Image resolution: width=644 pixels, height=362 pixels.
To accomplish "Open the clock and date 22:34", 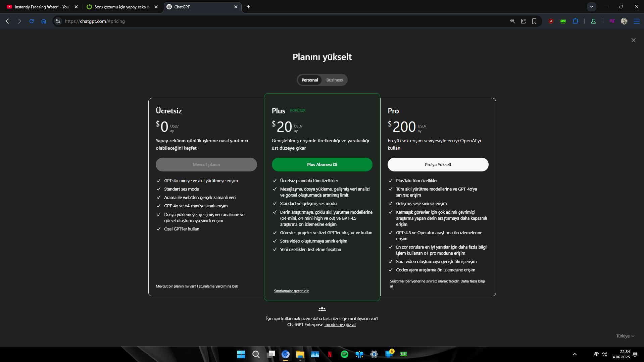I will (621, 354).
